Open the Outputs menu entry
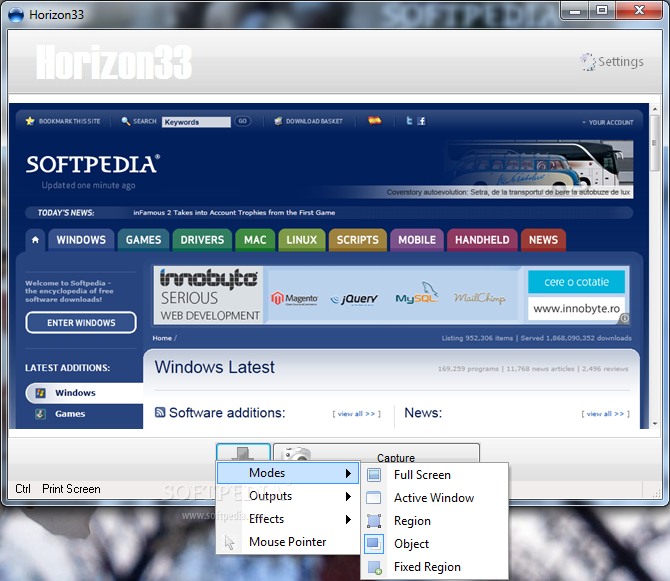This screenshot has width=670, height=581. click(288, 496)
